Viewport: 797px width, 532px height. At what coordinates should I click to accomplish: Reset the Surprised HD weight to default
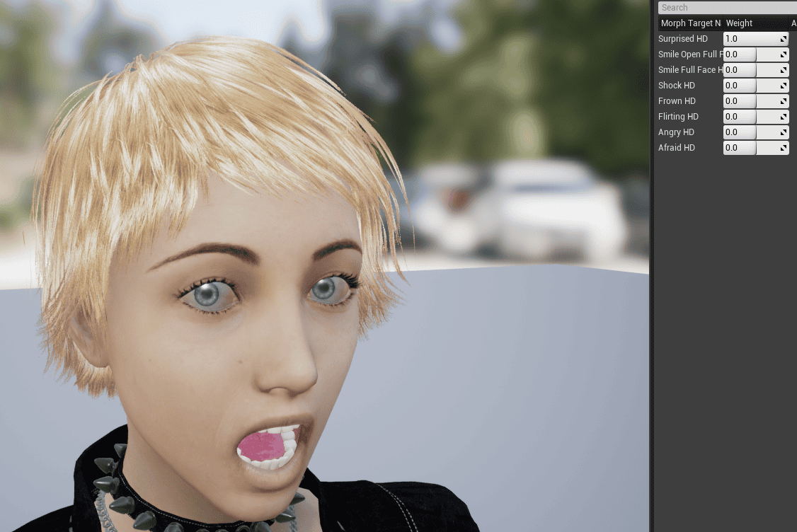(784, 39)
